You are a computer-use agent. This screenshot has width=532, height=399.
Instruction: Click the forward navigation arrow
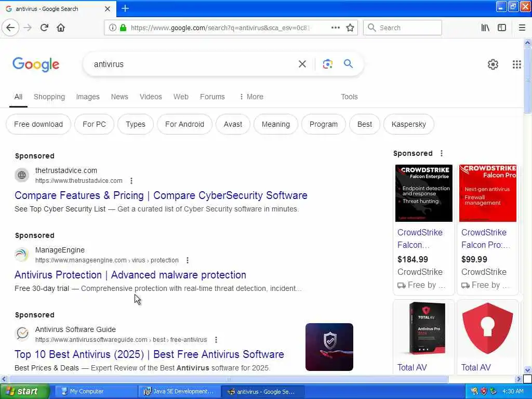pyautogui.click(x=28, y=28)
